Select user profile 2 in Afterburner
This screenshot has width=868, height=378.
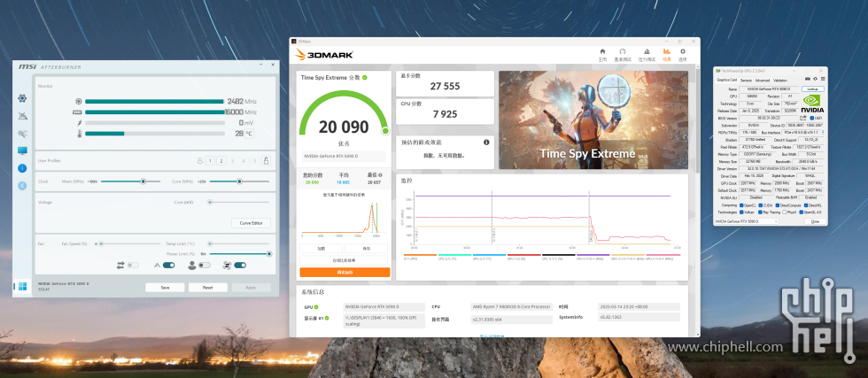pos(221,160)
